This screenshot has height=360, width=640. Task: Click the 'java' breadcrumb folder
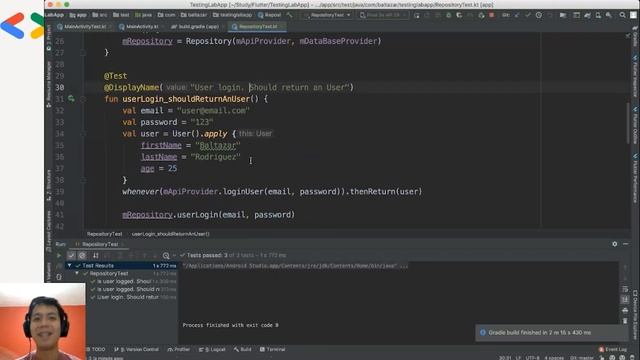pos(143,15)
